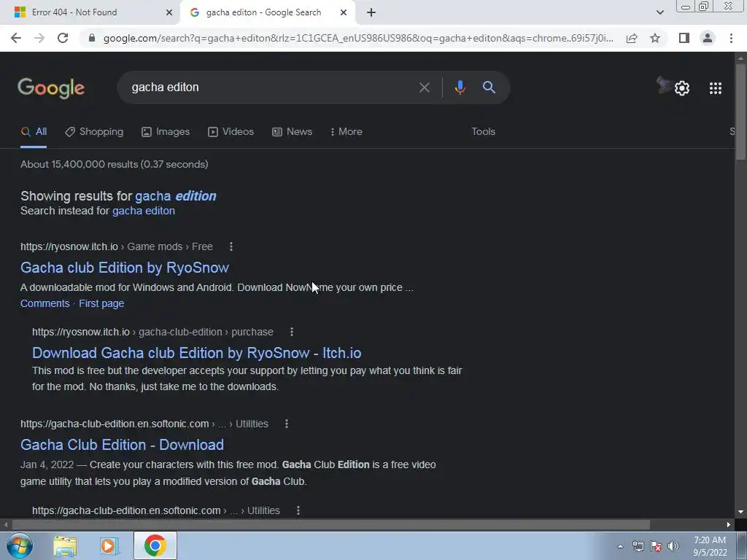Click the Chrome address bar URL
747x560 pixels.
(358, 38)
